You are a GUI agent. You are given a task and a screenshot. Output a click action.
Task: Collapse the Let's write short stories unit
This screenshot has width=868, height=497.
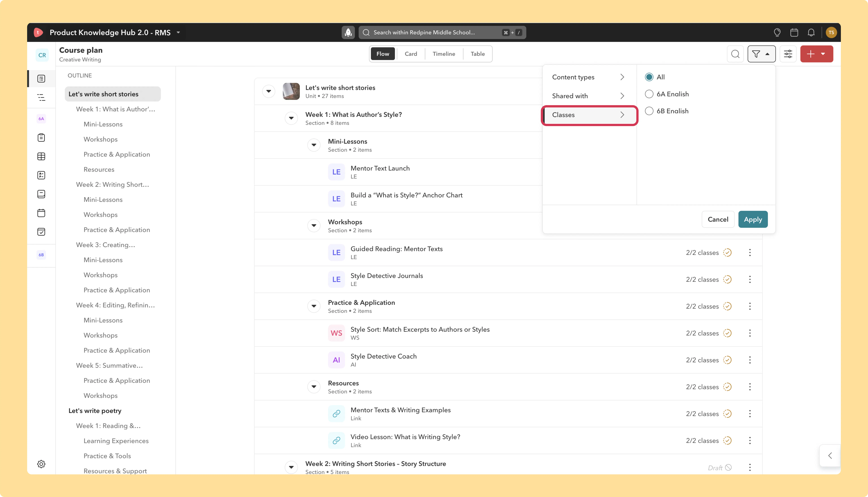[x=269, y=91]
